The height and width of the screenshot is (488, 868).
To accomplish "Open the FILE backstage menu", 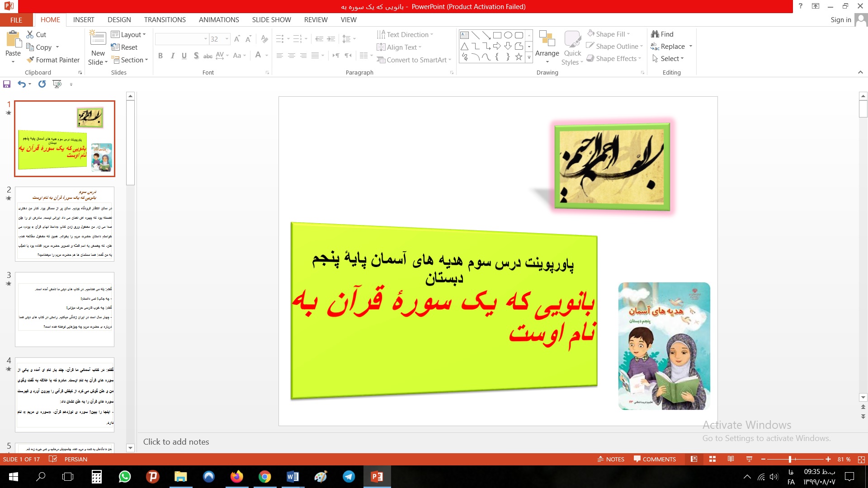I will click(16, 20).
